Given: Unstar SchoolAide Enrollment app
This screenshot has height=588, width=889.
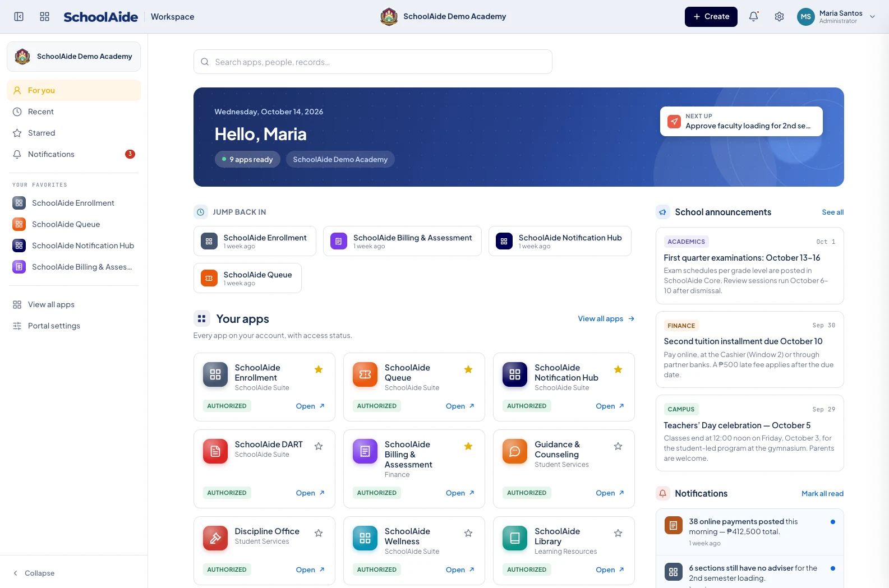Looking at the screenshot, I should (319, 369).
